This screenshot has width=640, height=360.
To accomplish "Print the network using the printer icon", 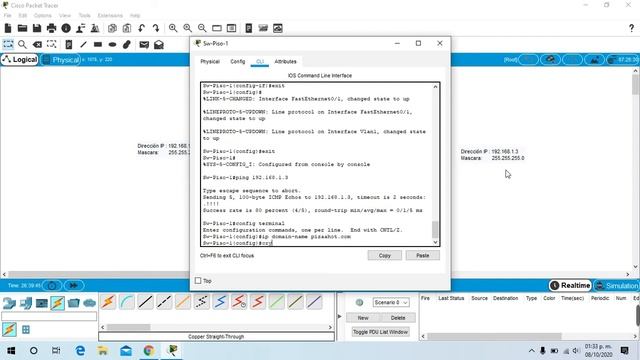I will coord(51,28).
